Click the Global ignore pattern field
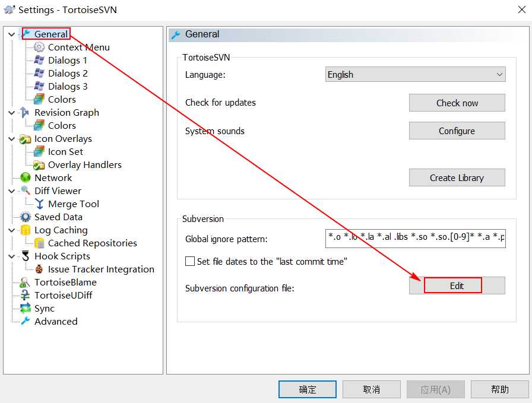532x403 pixels. click(x=415, y=239)
